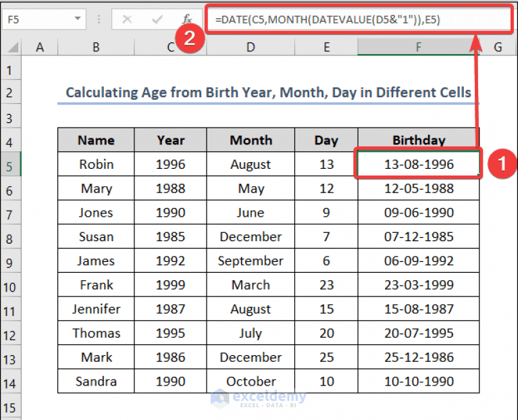Click the day cell 25
This screenshot has height=420, width=518.
click(326, 357)
